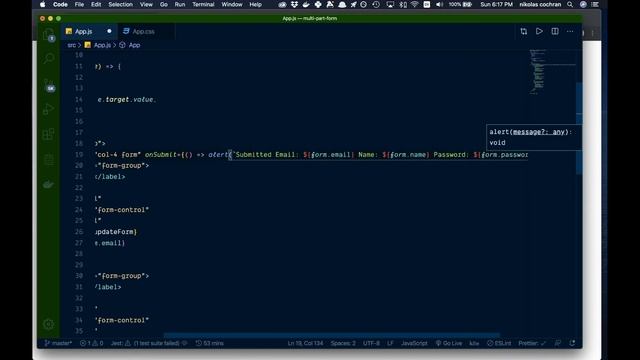
Task: Click the alert call on line 19
Action: tap(218, 155)
